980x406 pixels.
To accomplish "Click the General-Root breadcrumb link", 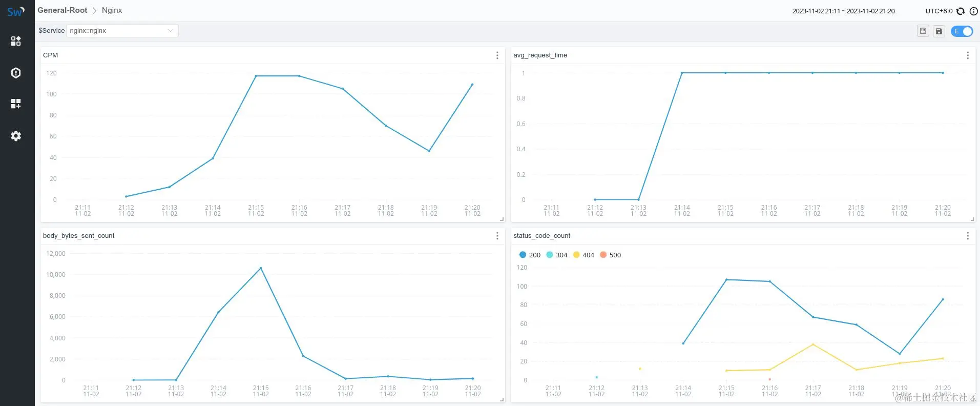I will point(62,10).
